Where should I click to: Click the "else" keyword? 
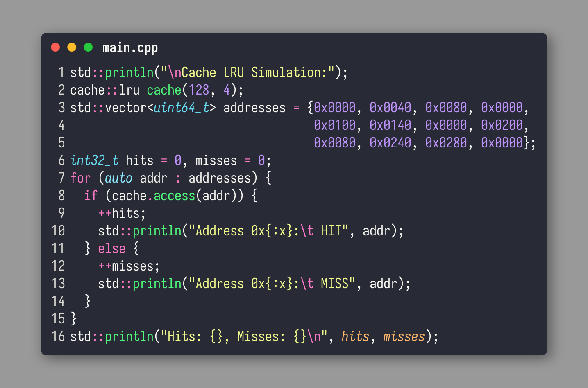click(x=112, y=248)
